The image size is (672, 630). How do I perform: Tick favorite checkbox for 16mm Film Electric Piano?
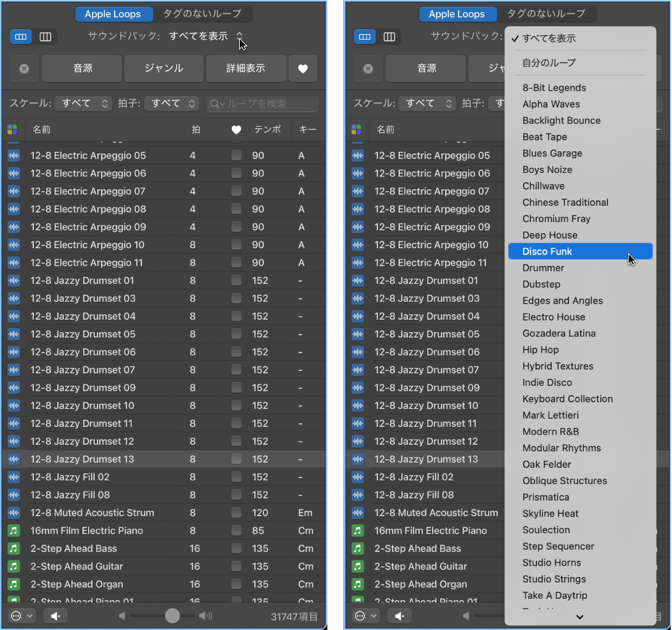coord(236,531)
